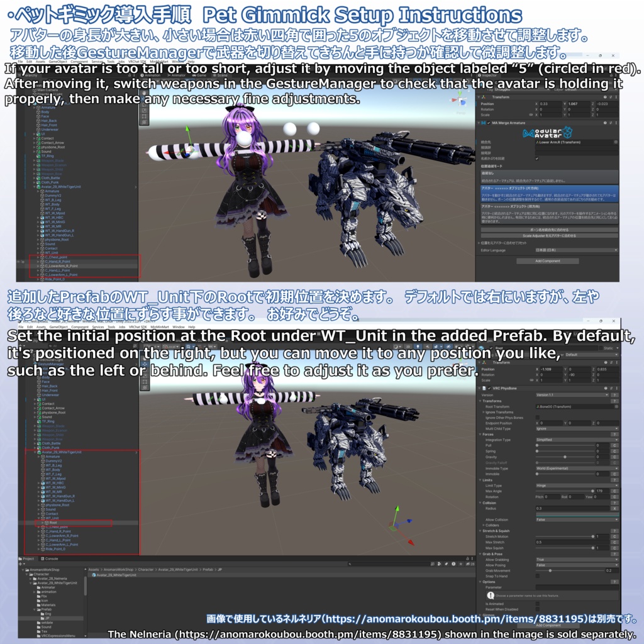Click Add Component button in upper inspector

click(548, 261)
